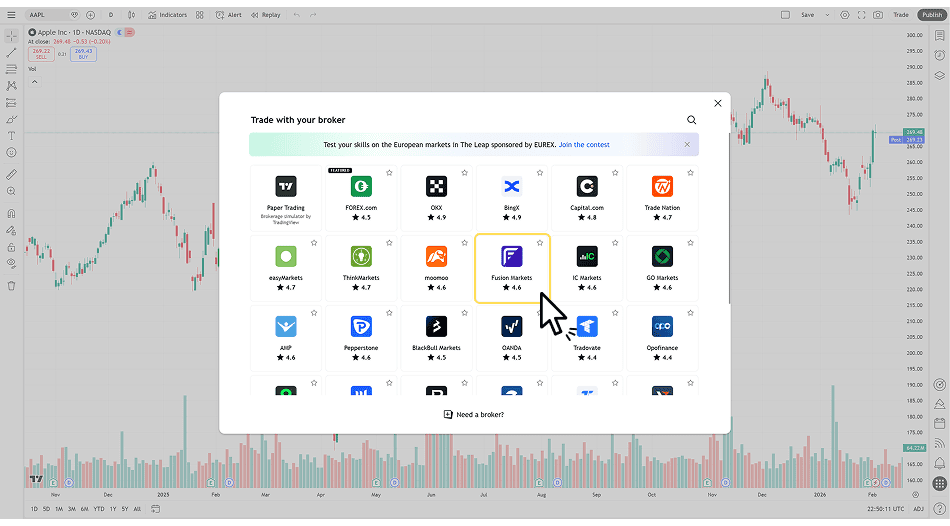Choose the OKX broker logo
This screenshot has width=950, height=526.
[436, 187]
